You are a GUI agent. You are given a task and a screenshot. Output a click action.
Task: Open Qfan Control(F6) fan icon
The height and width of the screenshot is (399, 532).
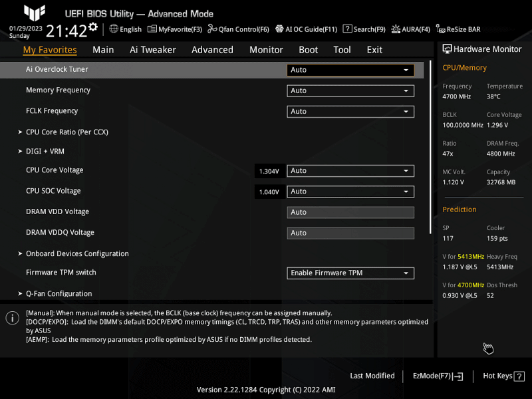click(212, 29)
